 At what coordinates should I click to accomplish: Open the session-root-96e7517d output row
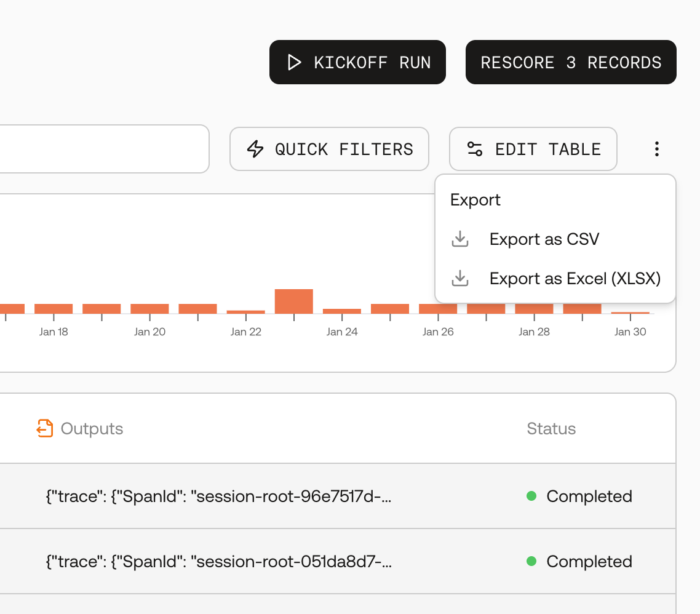pyautogui.click(x=338, y=496)
